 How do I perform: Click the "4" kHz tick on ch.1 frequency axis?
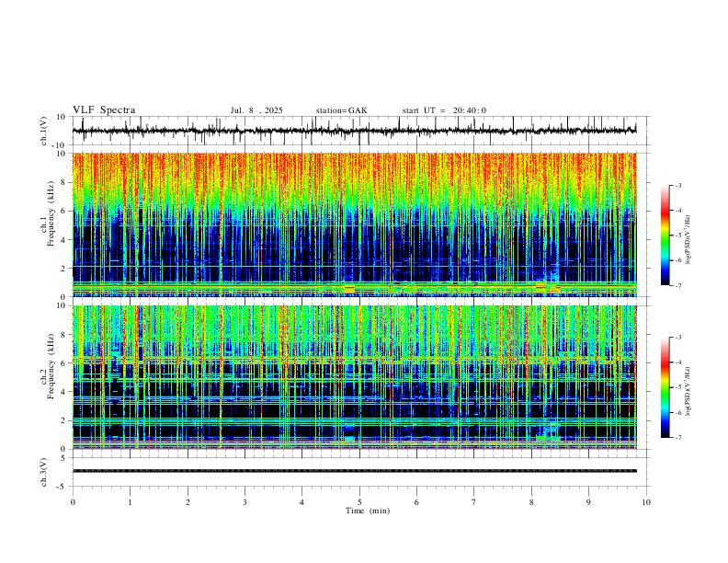(63, 240)
